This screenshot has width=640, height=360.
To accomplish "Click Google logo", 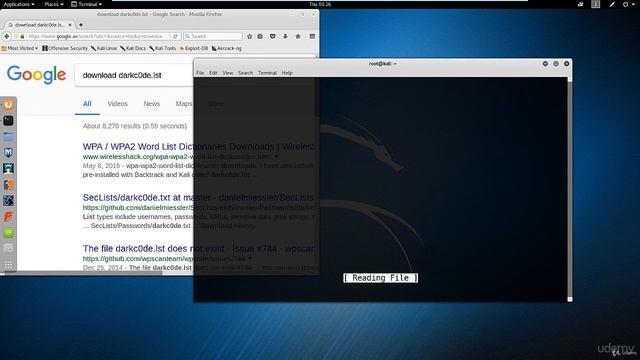I will pos(36,75).
